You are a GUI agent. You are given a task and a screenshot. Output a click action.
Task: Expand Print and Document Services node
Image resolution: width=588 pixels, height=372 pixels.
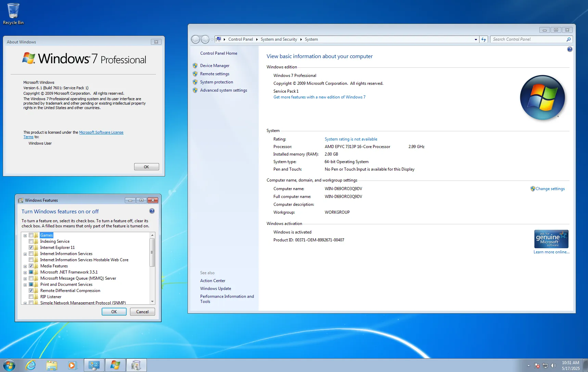point(25,285)
